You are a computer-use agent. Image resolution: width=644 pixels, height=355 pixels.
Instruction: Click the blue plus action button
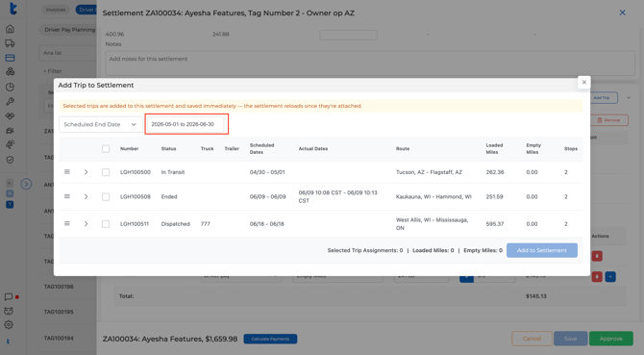tap(610, 276)
